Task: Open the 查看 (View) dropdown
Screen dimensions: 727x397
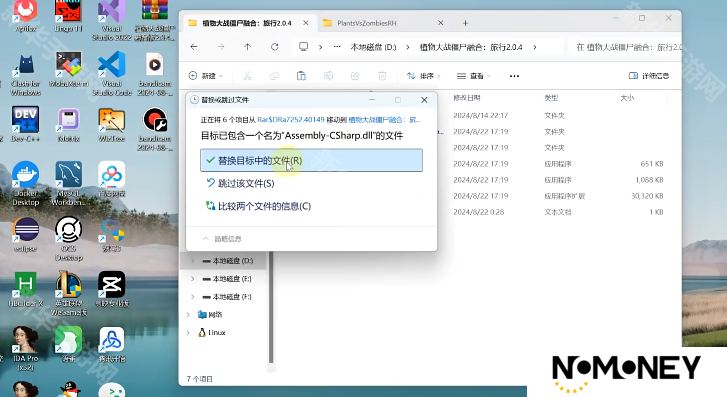Action: click(x=473, y=76)
